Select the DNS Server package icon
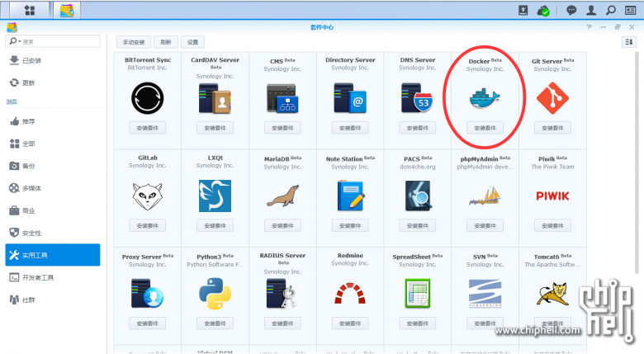This screenshot has width=644, height=354. click(x=417, y=98)
